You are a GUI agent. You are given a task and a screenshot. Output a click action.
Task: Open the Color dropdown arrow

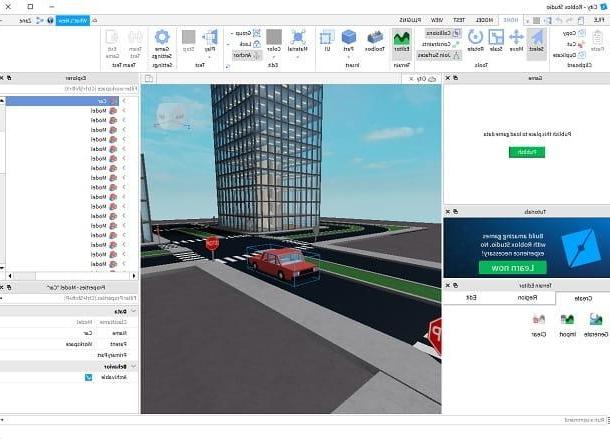(274, 57)
